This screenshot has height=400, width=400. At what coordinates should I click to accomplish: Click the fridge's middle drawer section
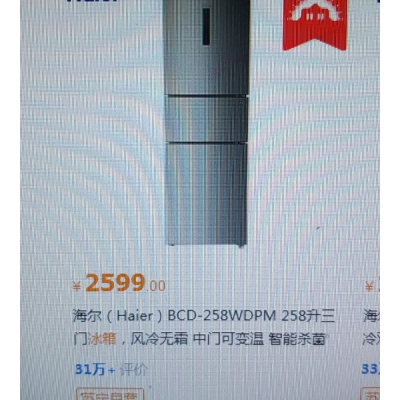click(x=206, y=118)
